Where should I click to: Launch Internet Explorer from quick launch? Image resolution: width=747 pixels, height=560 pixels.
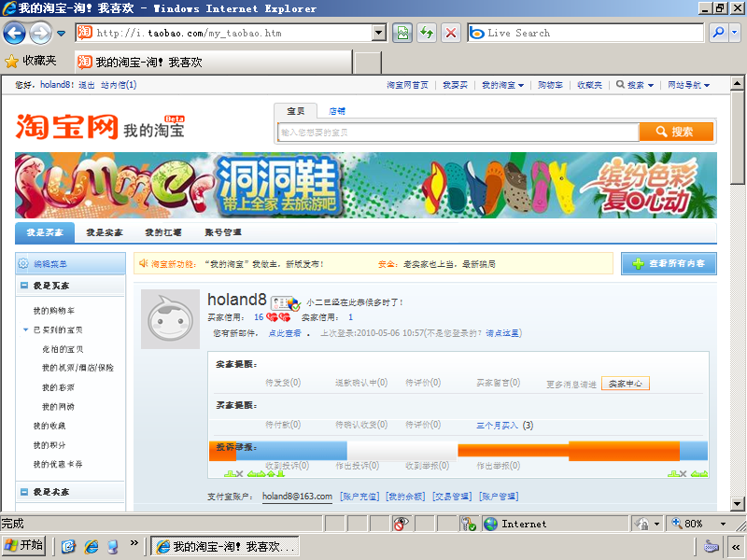pyautogui.click(x=91, y=546)
